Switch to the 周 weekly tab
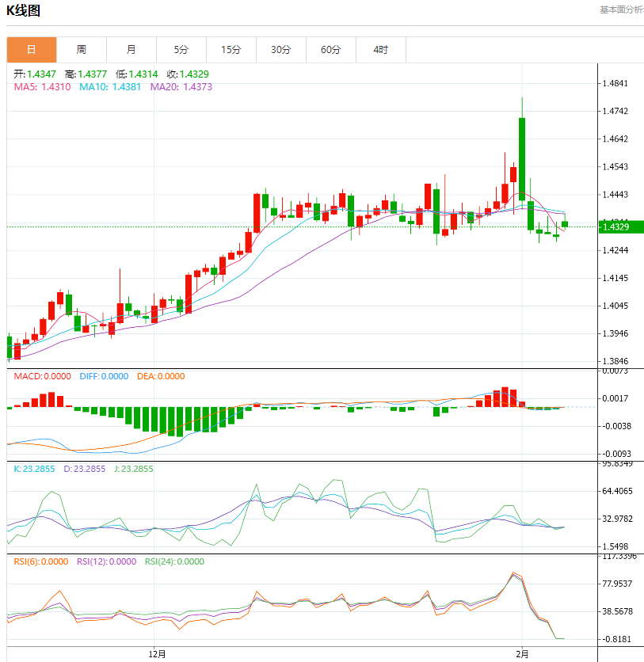The image size is (644, 662). tap(82, 50)
